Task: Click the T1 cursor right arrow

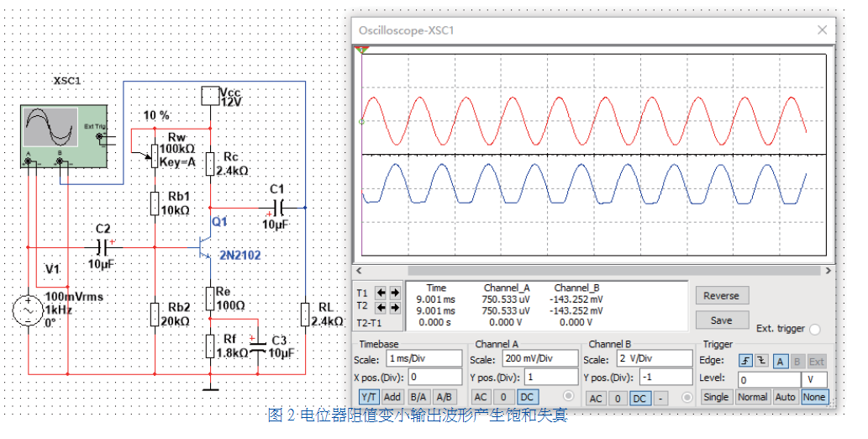Action: pyautogui.click(x=393, y=294)
